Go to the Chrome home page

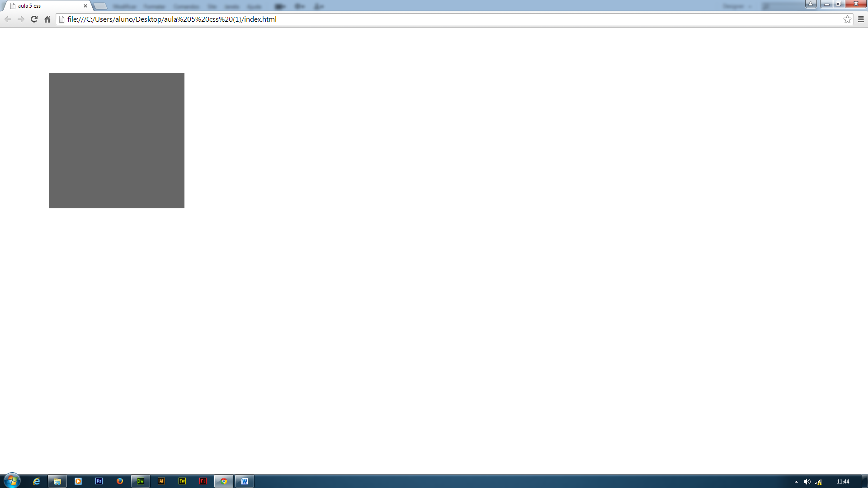(x=47, y=19)
